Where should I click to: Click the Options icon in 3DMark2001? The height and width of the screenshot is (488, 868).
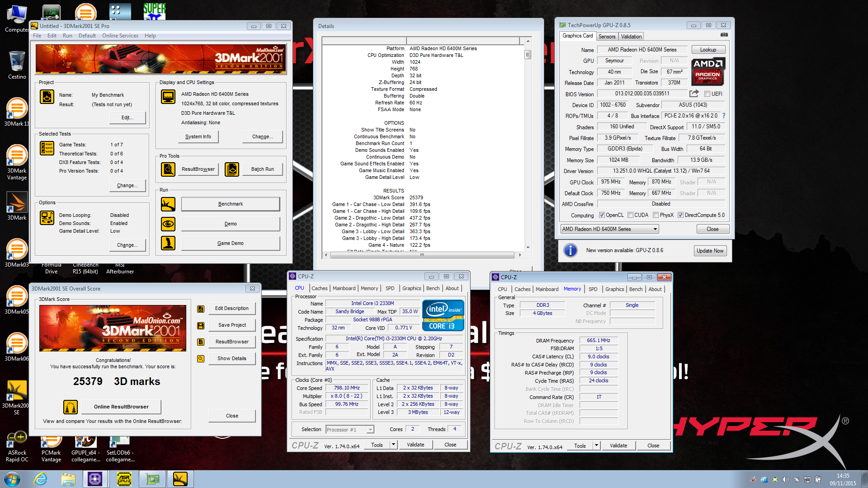pyautogui.click(x=47, y=218)
